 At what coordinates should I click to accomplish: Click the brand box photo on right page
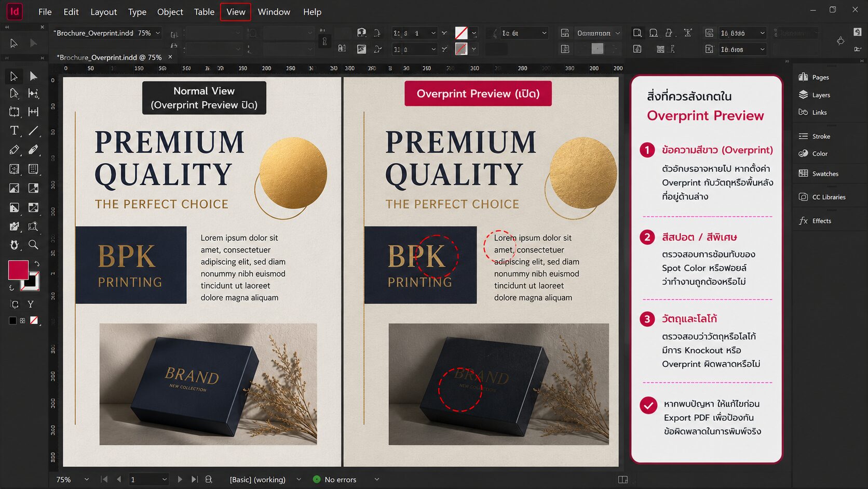pyautogui.click(x=498, y=384)
